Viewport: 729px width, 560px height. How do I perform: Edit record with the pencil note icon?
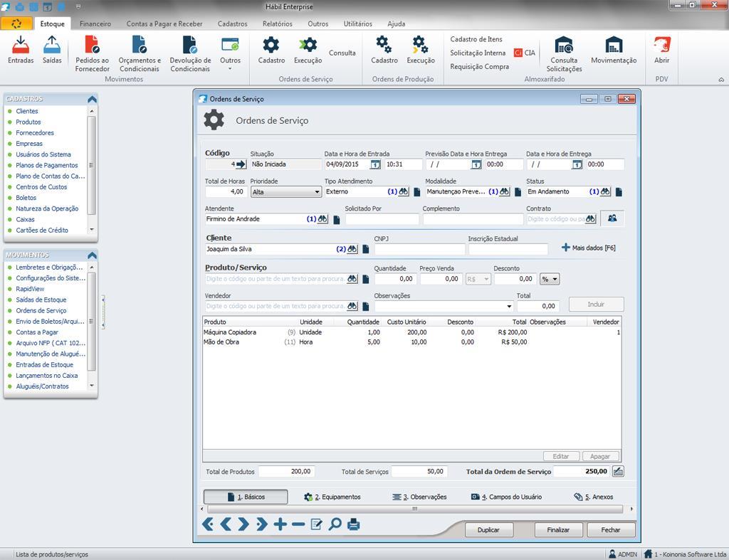[316, 524]
